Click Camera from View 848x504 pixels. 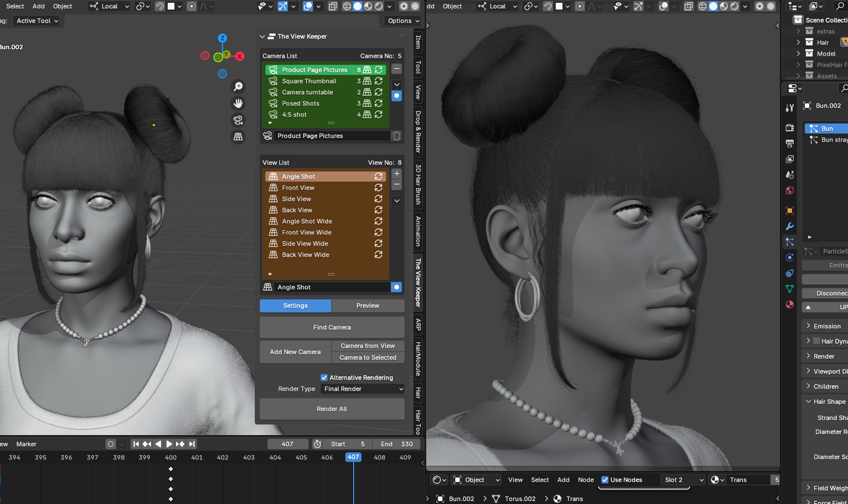(368, 346)
